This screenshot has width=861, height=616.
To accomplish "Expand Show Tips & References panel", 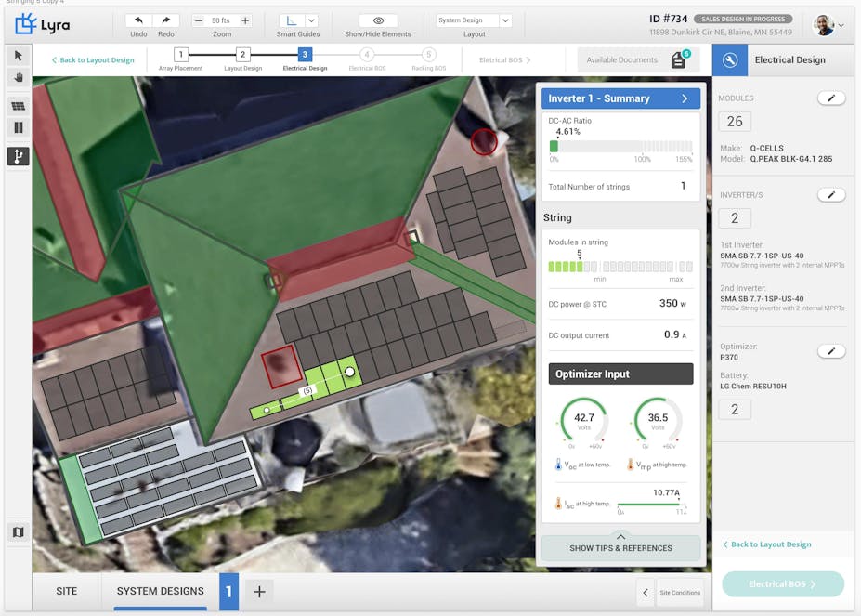I will (620, 547).
